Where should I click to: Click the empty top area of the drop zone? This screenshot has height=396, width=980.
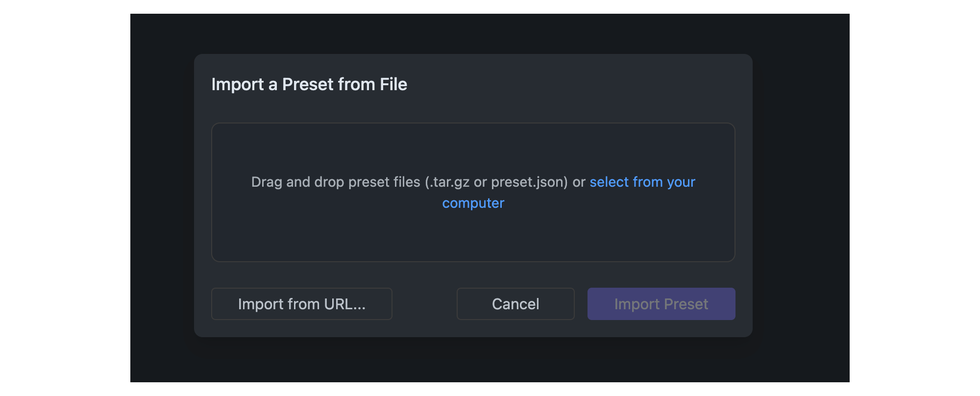[x=473, y=145]
